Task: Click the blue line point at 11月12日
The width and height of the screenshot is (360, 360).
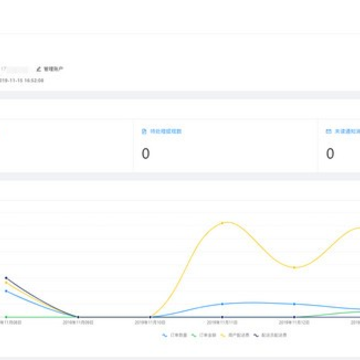Action: coord(294,304)
